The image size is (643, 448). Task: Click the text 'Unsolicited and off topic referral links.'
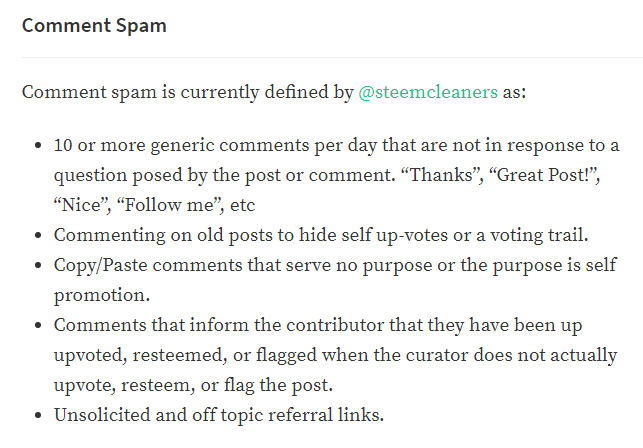[219, 415]
